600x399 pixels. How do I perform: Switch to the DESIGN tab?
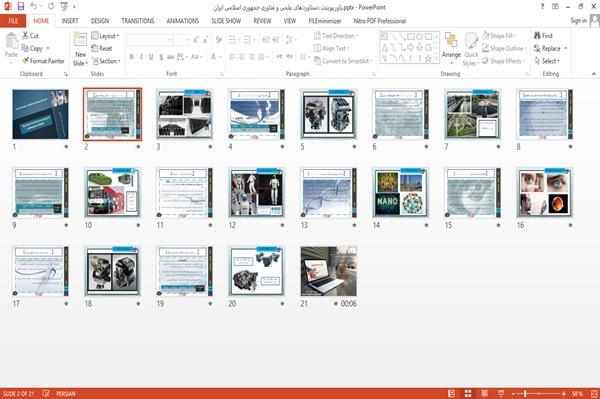point(99,21)
